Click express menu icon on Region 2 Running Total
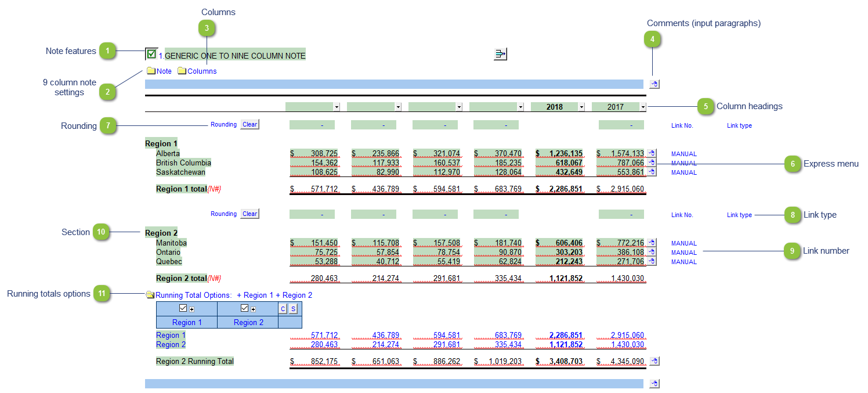The width and height of the screenshot is (868, 393). point(654,361)
